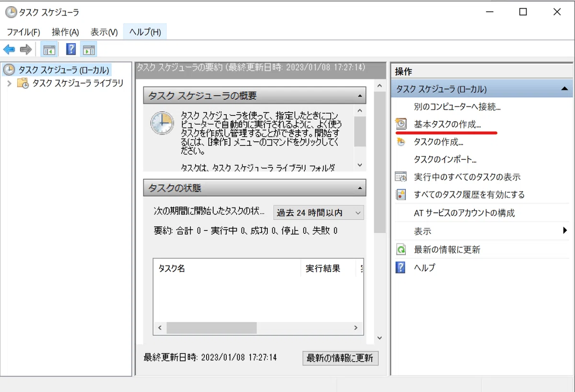Click the 要約: 合計 0 summary text
The image size is (575, 392).
click(x=245, y=231)
